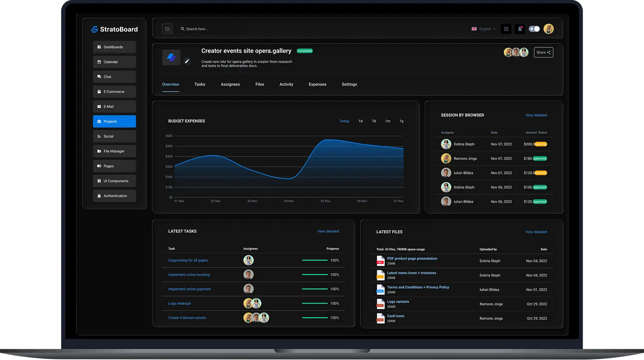Switch to the Expenses tab

[x=317, y=84]
